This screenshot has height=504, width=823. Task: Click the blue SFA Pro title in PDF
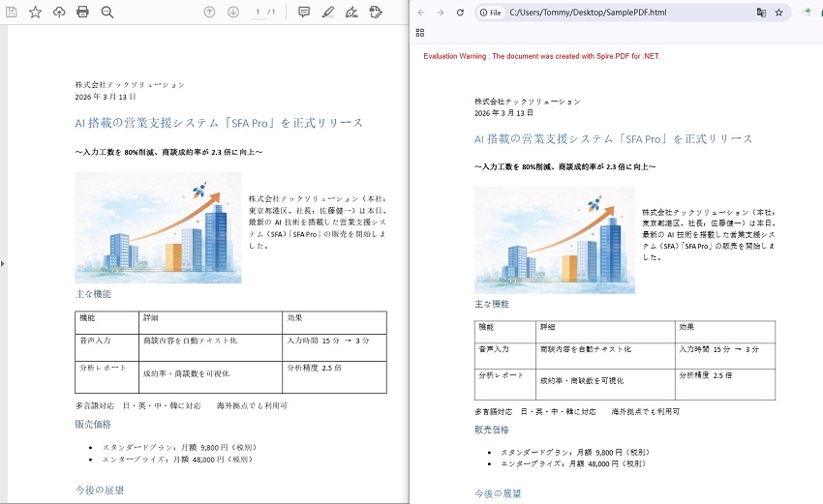[219, 123]
